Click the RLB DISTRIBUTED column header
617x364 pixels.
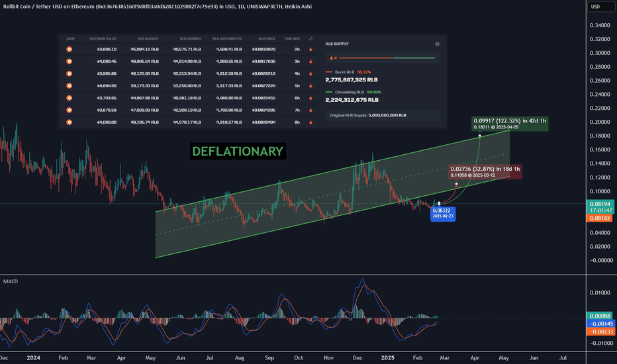click(x=227, y=38)
